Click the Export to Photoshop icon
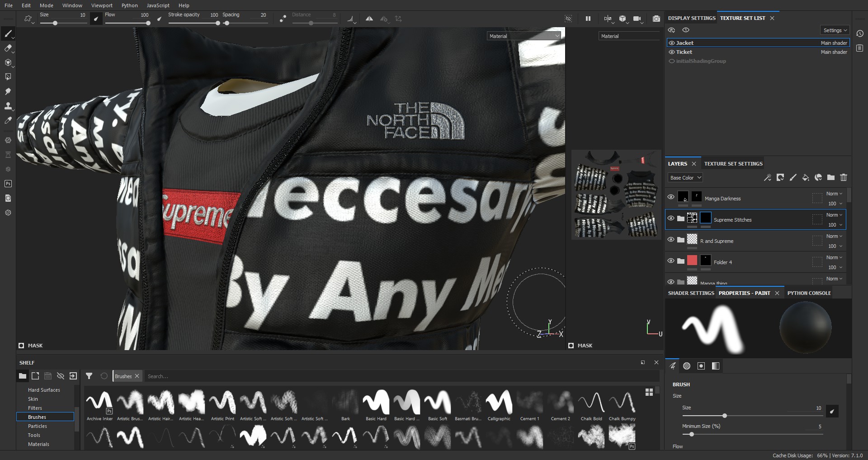Screen dimensions: 868x460 coord(8,184)
